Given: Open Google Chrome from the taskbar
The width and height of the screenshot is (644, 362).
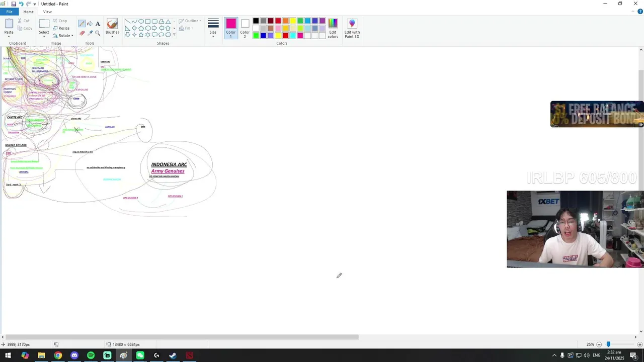Looking at the screenshot, I should coord(58,355).
